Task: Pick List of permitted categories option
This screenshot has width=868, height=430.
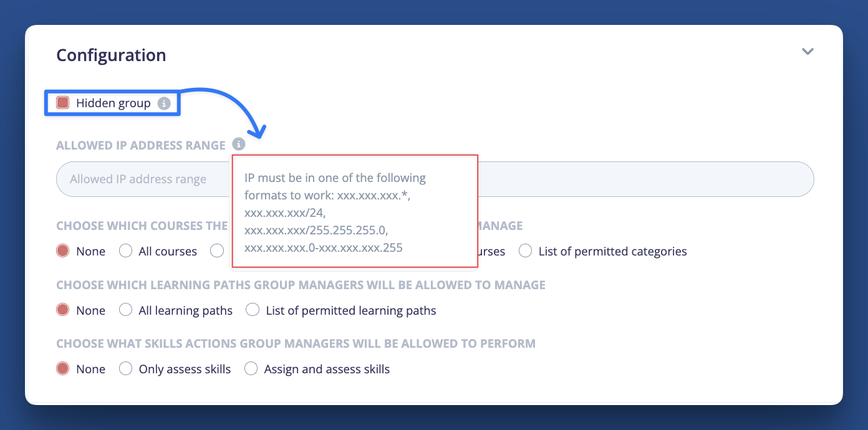Action: pyautogui.click(x=526, y=251)
